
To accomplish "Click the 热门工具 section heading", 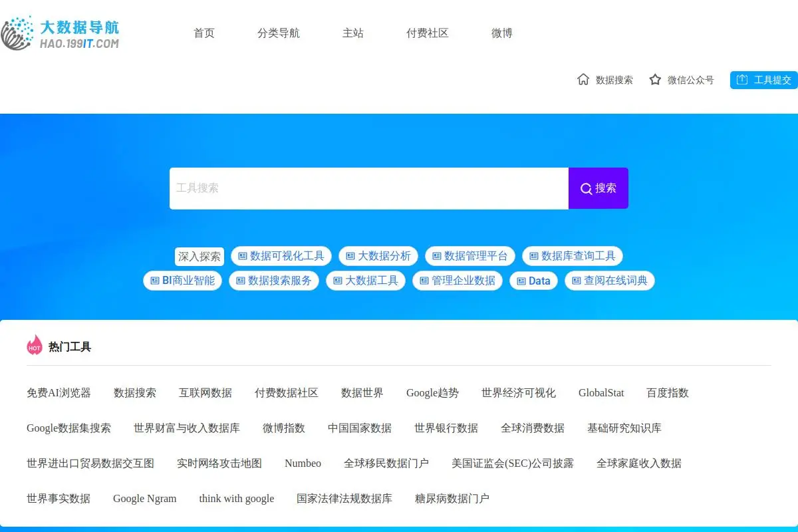I will (70, 346).
